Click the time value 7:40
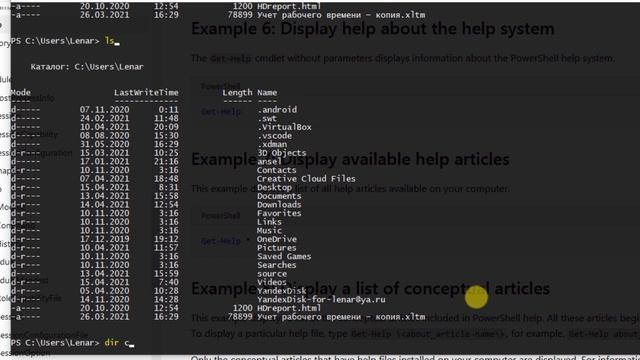The height and width of the screenshot is (360, 640). [169, 282]
